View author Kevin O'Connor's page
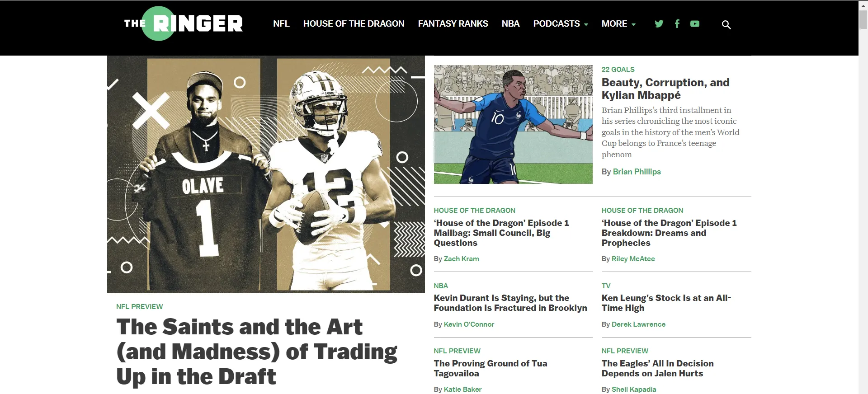 pos(469,324)
